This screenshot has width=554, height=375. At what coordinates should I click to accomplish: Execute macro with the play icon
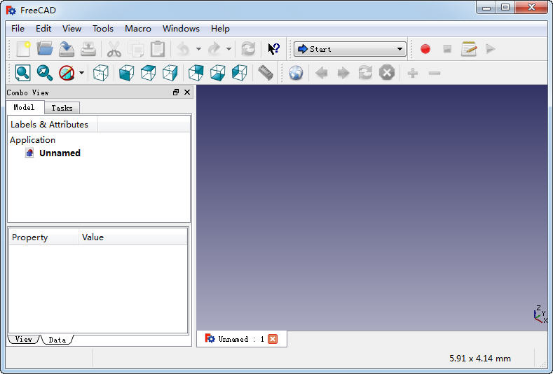[490, 49]
